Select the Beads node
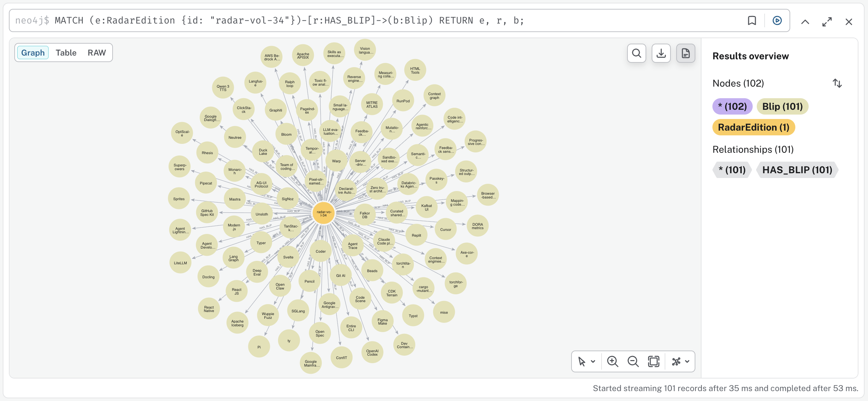The image size is (868, 401). (x=372, y=271)
